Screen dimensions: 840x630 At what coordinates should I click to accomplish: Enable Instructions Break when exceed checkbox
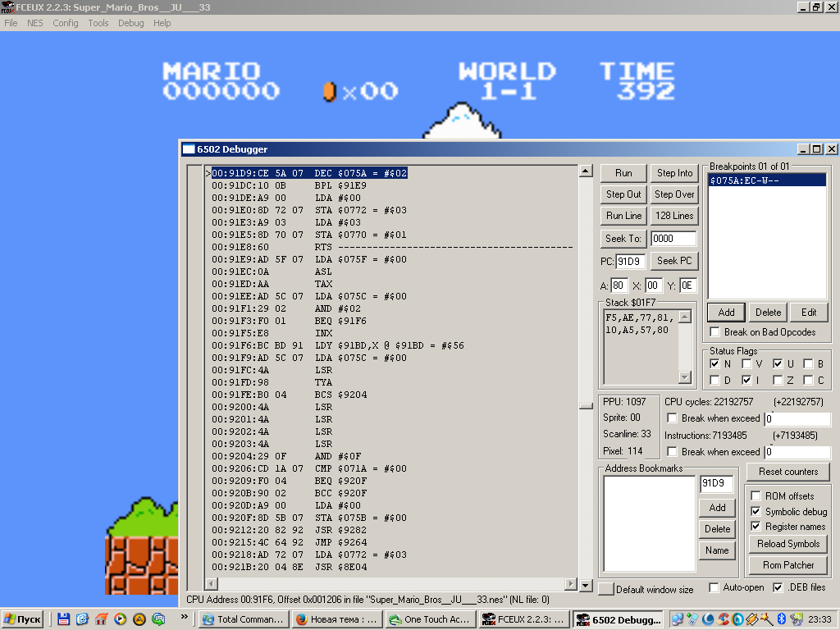[672, 452]
